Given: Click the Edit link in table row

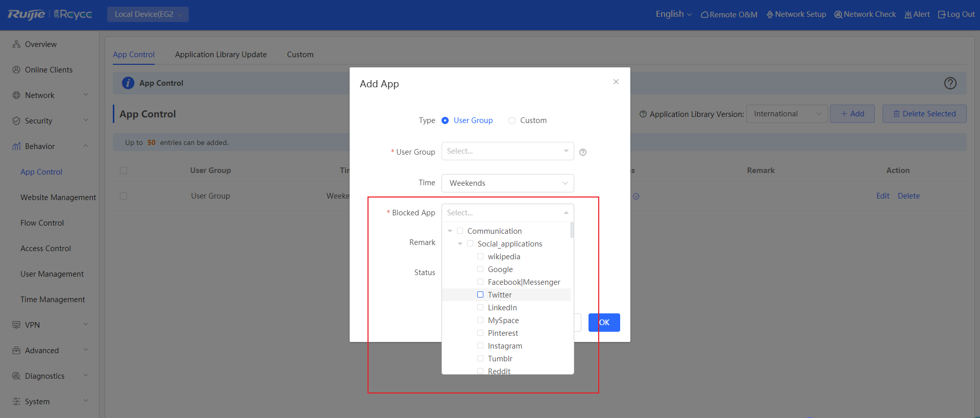Looking at the screenshot, I should pos(883,196).
